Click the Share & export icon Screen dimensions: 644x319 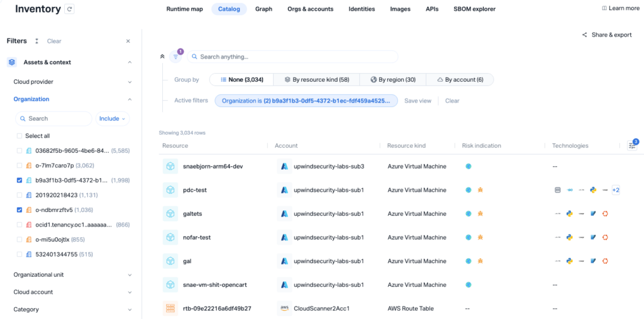(584, 35)
